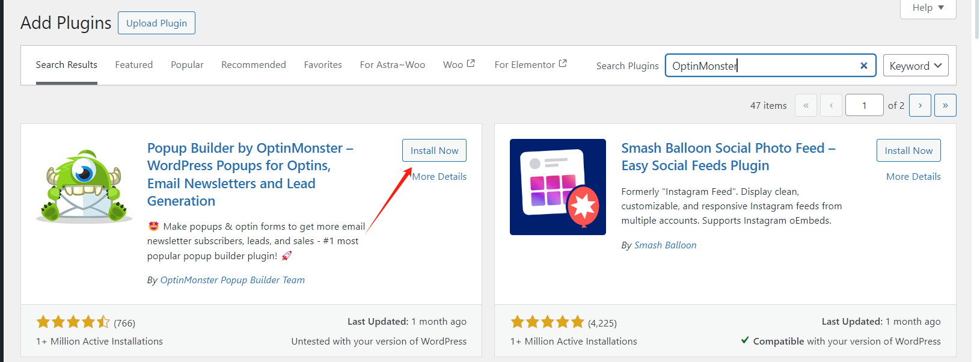Open the Recommended plugins tab
The height and width of the screenshot is (362, 980).
(x=254, y=65)
